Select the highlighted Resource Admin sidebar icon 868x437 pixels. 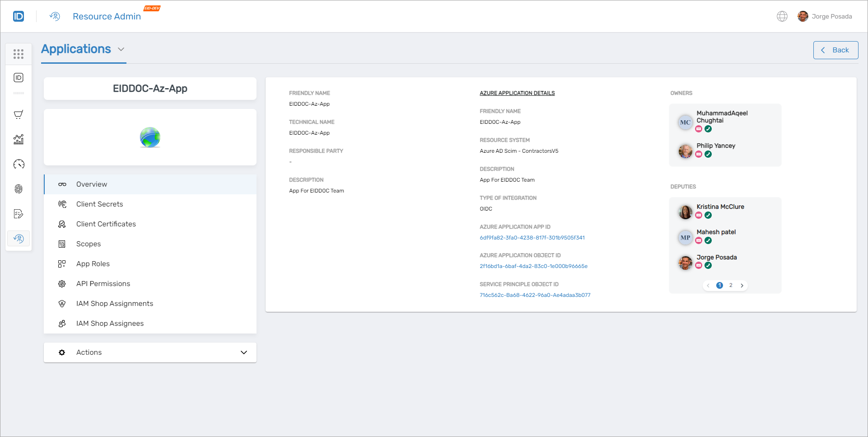19,239
